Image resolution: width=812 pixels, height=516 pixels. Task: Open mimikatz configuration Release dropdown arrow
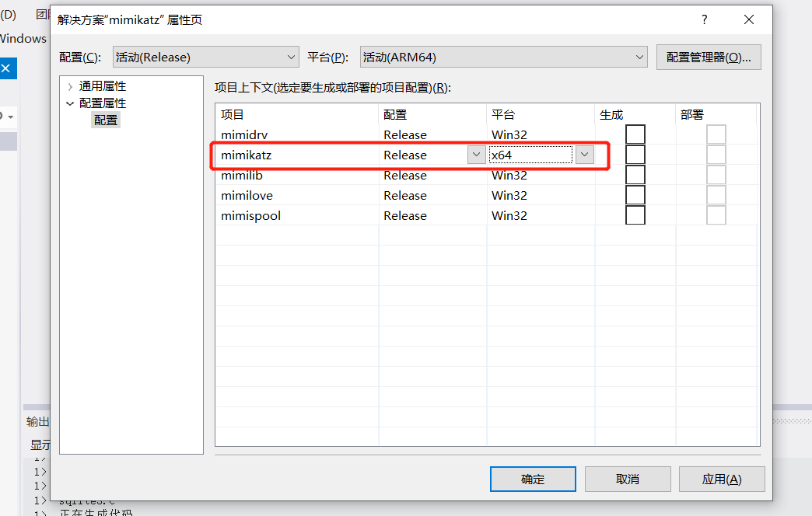click(477, 155)
